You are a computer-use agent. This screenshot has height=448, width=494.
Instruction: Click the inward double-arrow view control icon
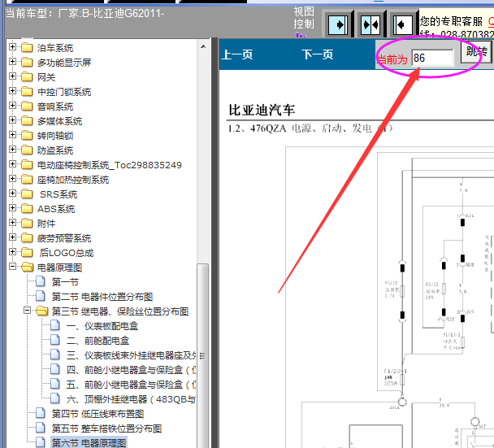pyautogui.click(x=370, y=24)
